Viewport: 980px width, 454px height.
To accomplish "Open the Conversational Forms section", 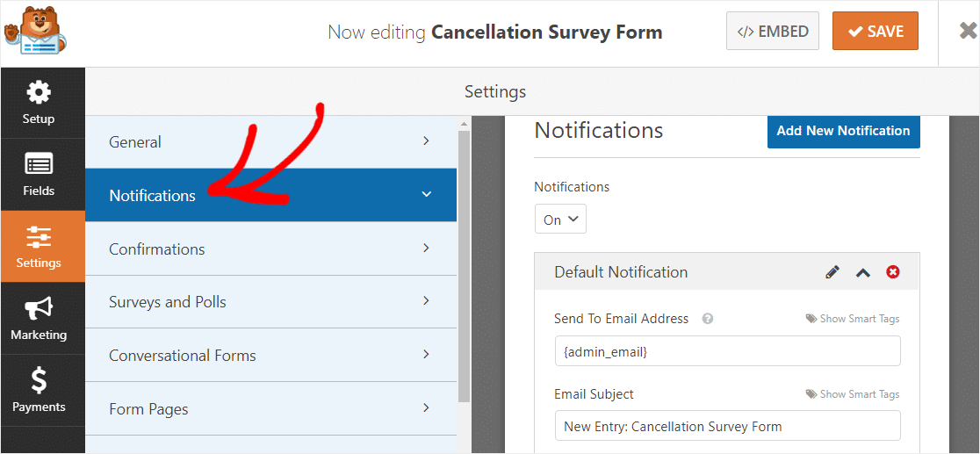I will (270, 356).
